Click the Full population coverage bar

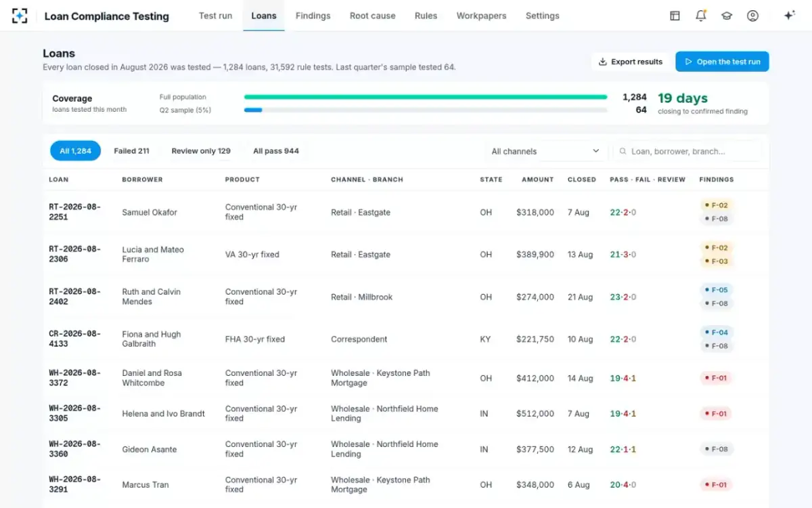point(426,97)
